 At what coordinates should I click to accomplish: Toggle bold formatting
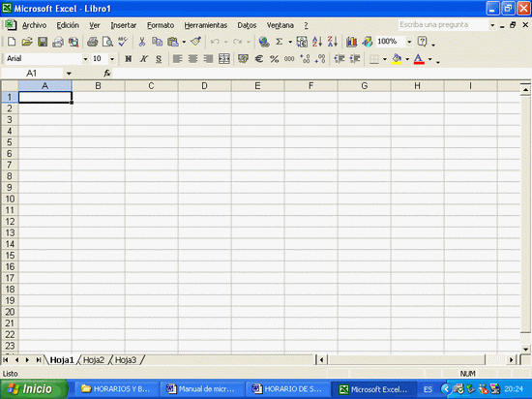[129, 59]
